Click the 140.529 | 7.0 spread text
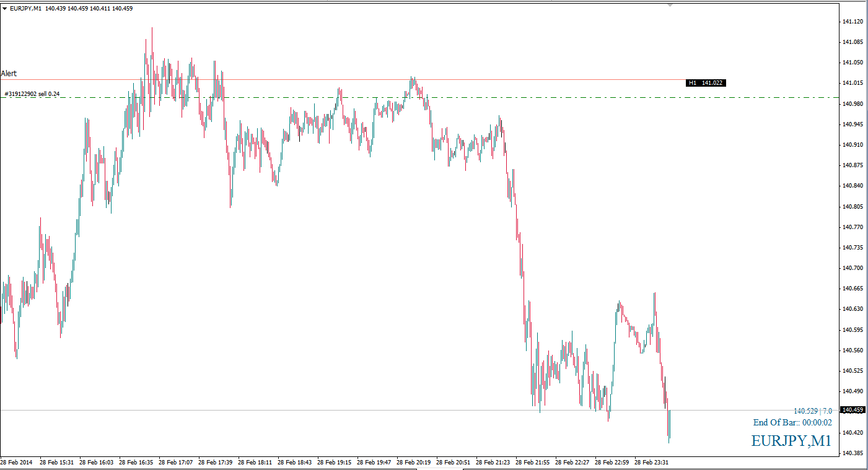The width and height of the screenshot is (868, 470). (x=812, y=411)
